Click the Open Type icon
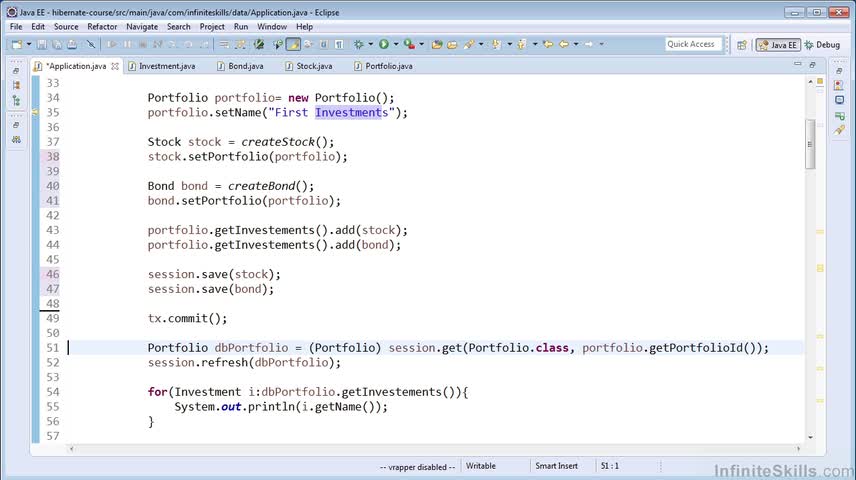Screen dimensions: 856x480 coord(437,44)
